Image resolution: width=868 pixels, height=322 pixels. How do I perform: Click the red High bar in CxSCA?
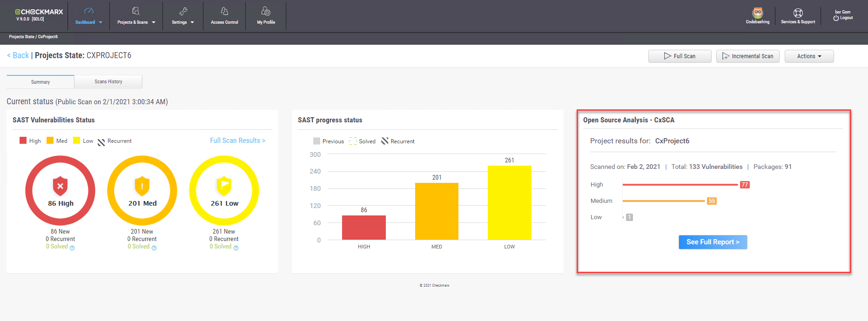(x=680, y=185)
